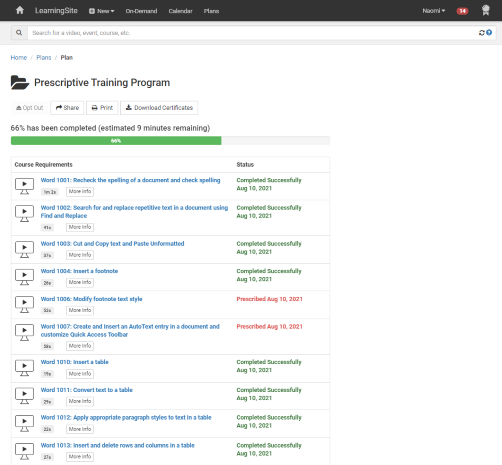Image resolution: width=502 pixels, height=465 pixels.
Task: Open the Calendar menu item
Action: (x=180, y=11)
